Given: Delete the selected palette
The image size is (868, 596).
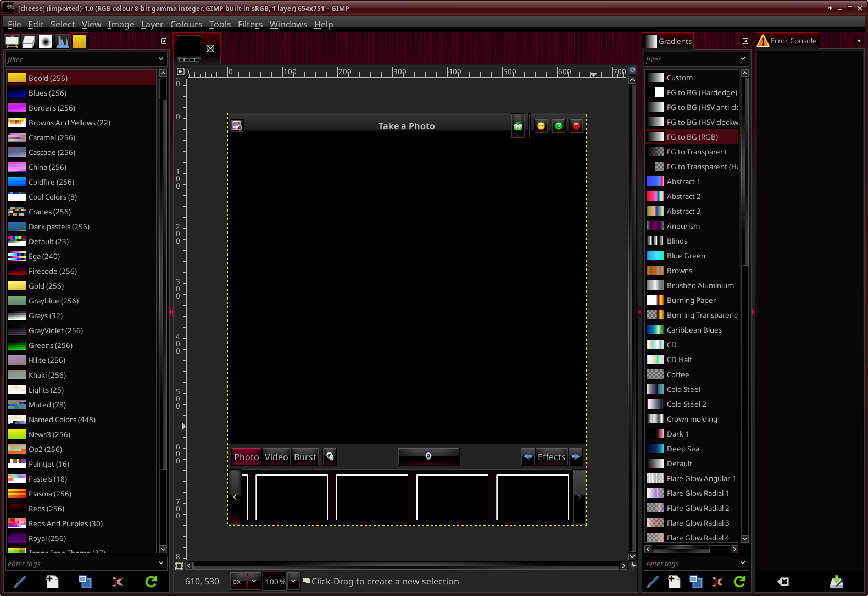Looking at the screenshot, I should click(x=118, y=581).
